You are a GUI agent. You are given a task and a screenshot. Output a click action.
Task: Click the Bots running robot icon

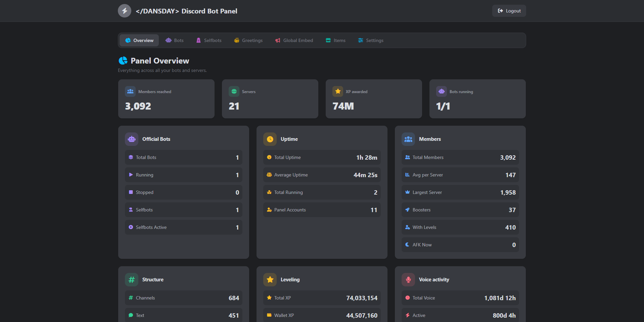(442, 91)
